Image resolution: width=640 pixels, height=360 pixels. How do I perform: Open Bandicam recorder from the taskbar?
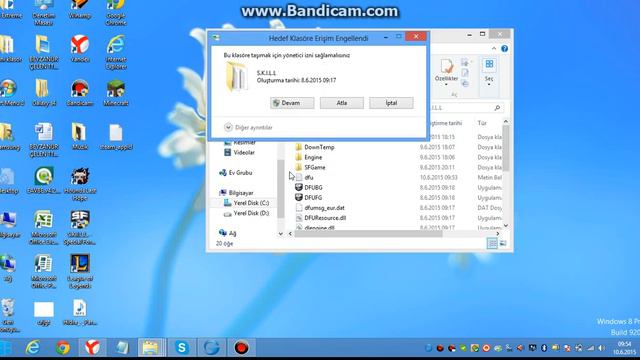click(241, 348)
